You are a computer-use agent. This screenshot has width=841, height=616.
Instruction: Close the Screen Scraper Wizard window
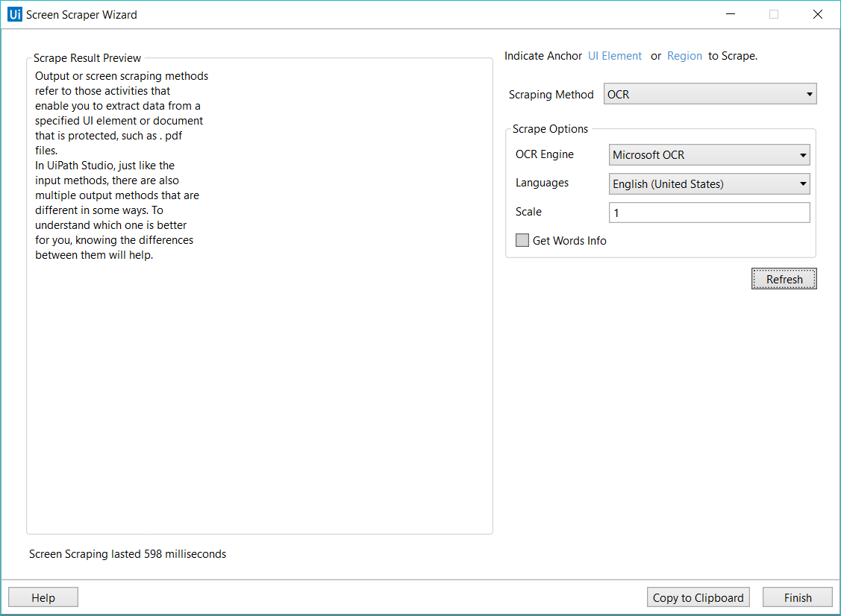(817, 14)
